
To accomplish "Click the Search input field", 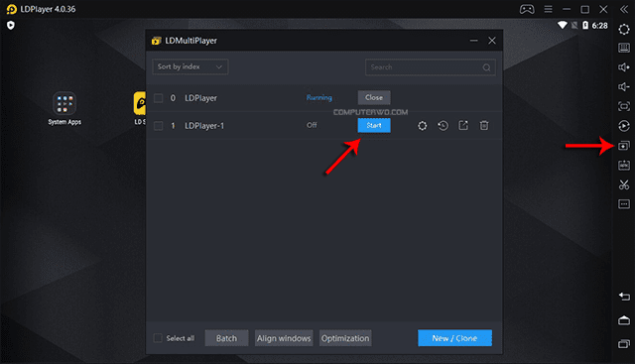I will coord(431,67).
